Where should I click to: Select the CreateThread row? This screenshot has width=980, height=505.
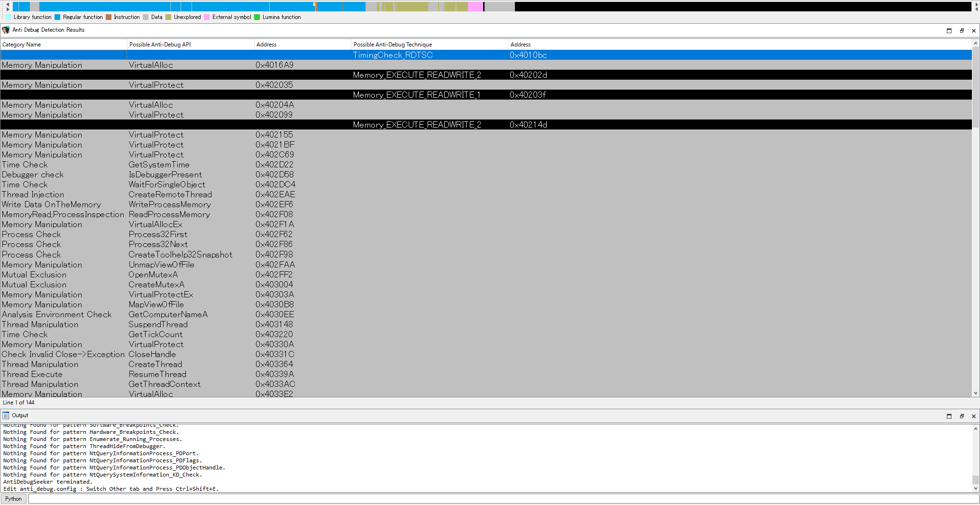click(486, 364)
